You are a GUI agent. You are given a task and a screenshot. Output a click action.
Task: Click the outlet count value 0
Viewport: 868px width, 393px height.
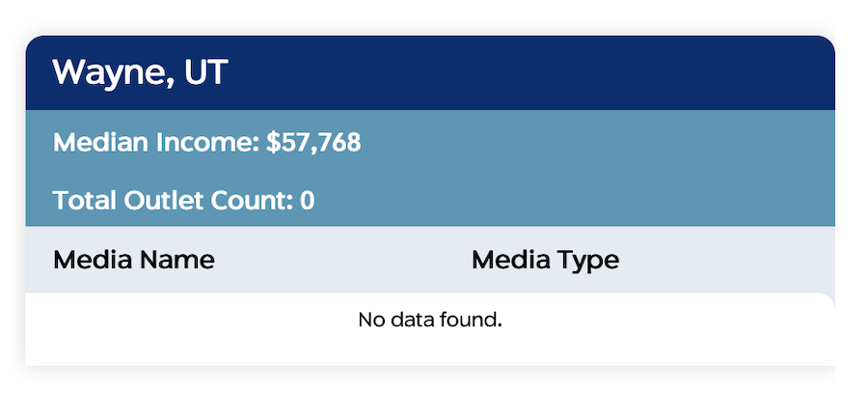coord(308,201)
